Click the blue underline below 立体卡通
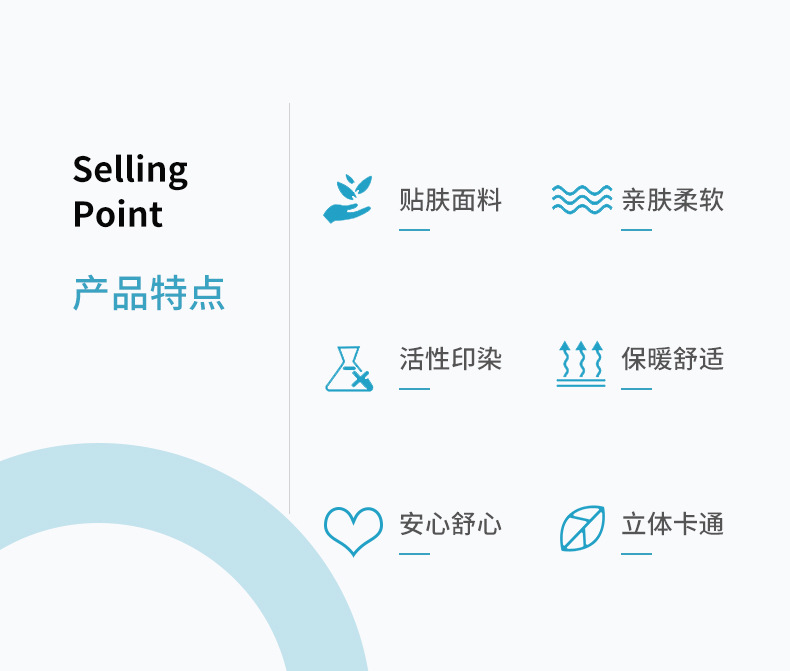Screen dimensions: 790x671 point(636,553)
